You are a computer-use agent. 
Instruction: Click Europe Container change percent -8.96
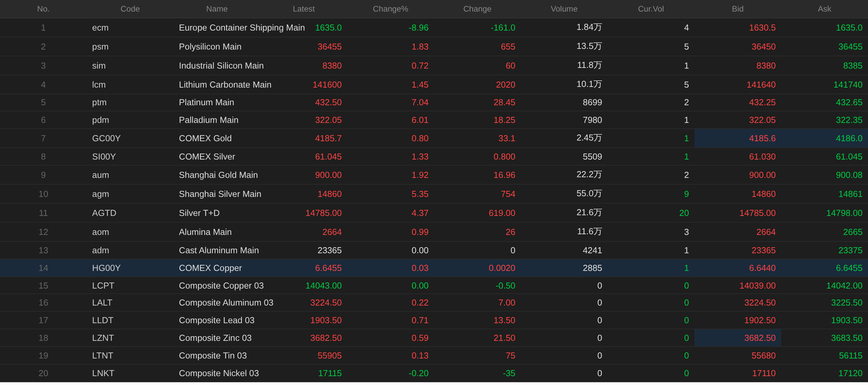[x=418, y=27]
